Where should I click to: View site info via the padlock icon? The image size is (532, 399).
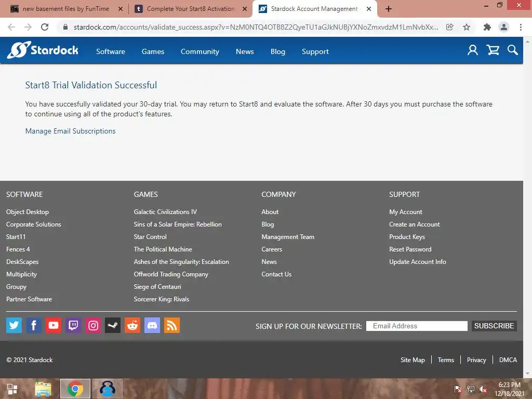tap(65, 27)
